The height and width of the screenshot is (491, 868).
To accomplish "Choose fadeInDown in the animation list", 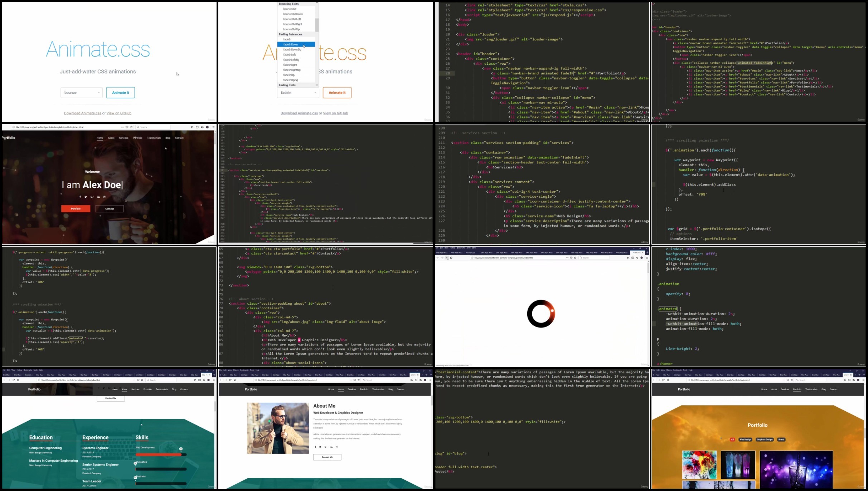I will 296,44.
